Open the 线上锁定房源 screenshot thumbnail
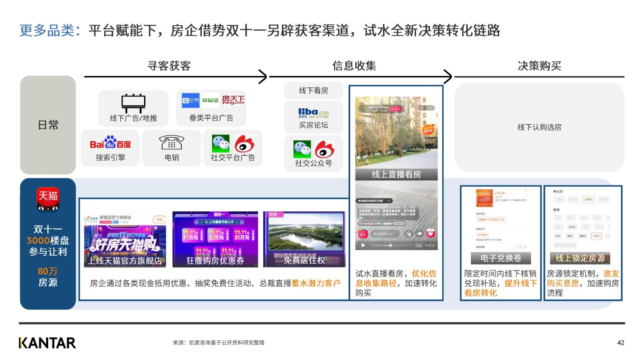Image resolution: width=644 pixels, height=362 pixels. 580,226
